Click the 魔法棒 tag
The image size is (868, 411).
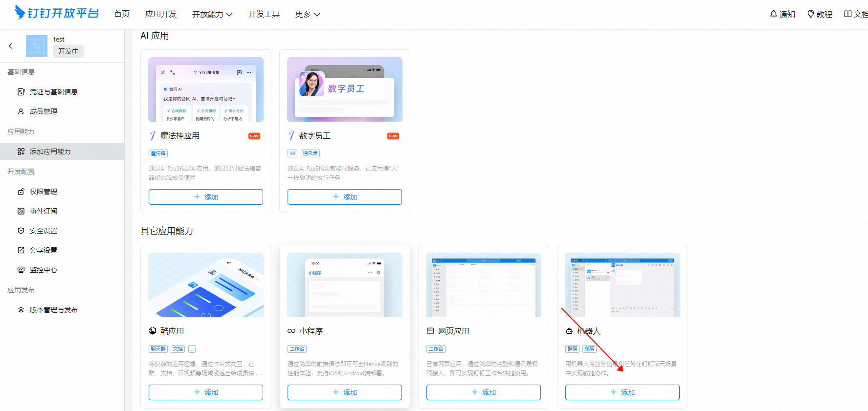(x=158, y=153)
